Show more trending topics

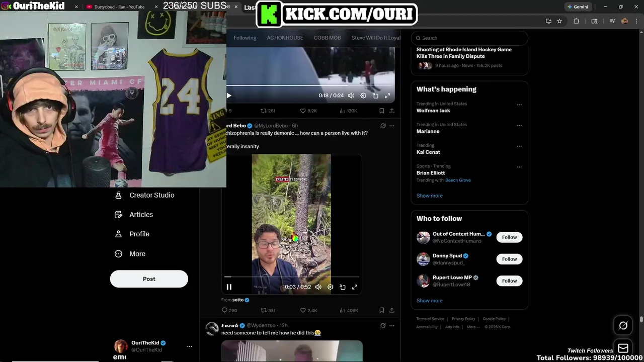[429, 196]
